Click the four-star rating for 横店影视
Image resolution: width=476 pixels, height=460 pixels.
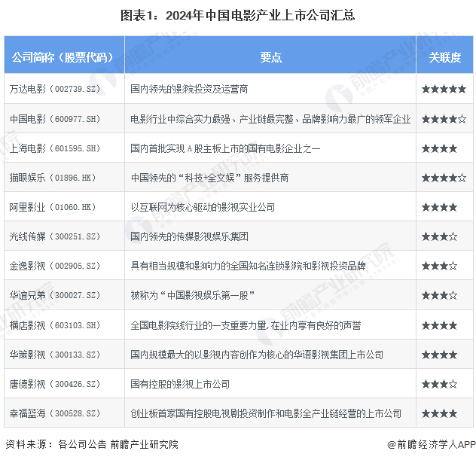[439, 325]
